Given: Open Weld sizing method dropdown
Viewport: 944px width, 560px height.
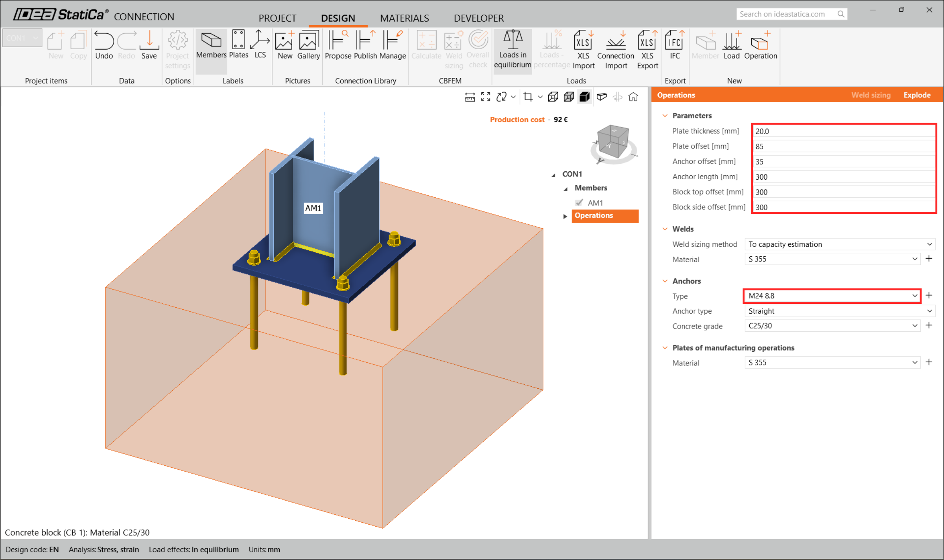Looking at the screenshot, I should click(x=840, y=244).
